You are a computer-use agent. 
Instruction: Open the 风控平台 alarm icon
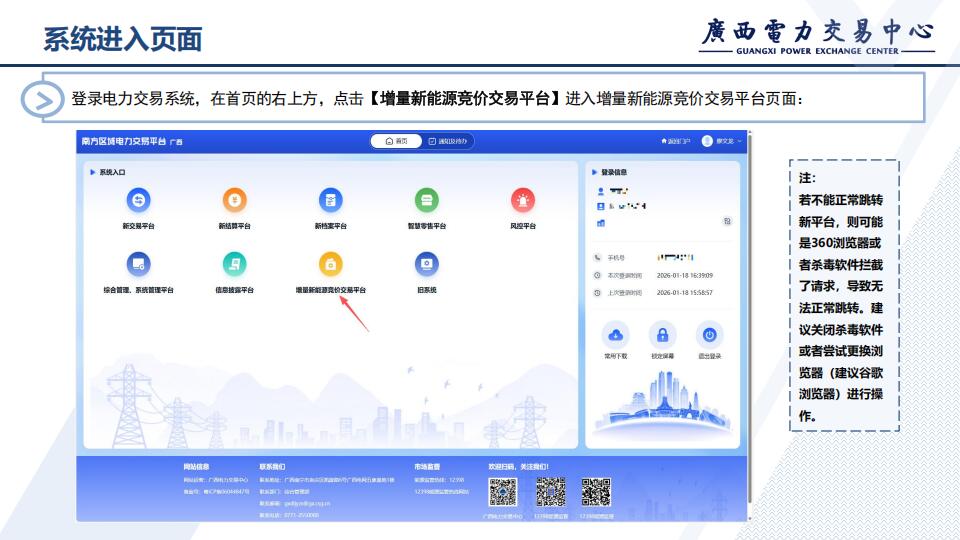coord(523,201)
